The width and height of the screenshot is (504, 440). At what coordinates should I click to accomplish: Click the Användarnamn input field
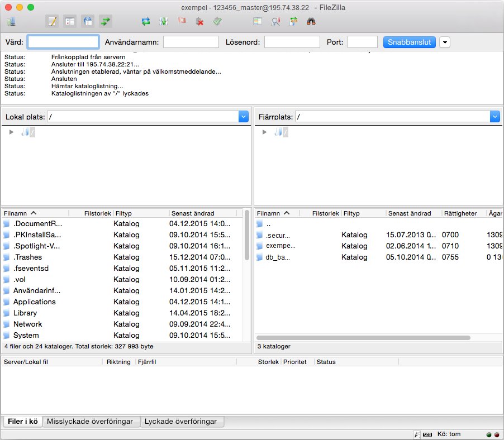191,42
